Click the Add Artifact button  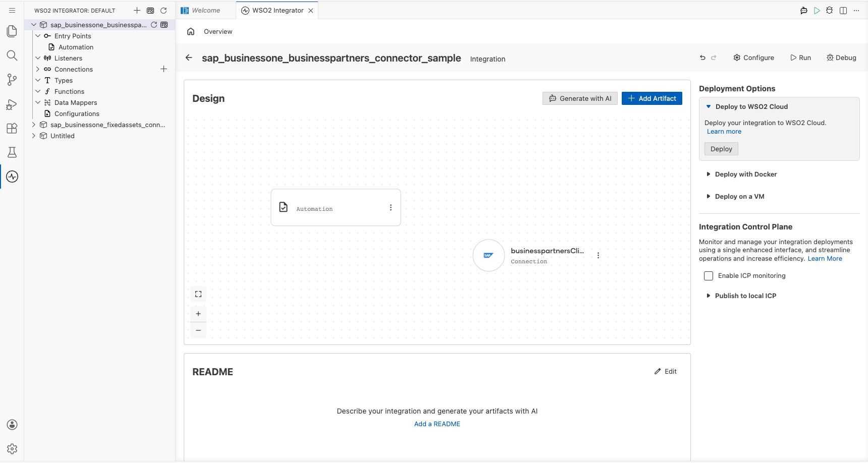coord(652,98)
